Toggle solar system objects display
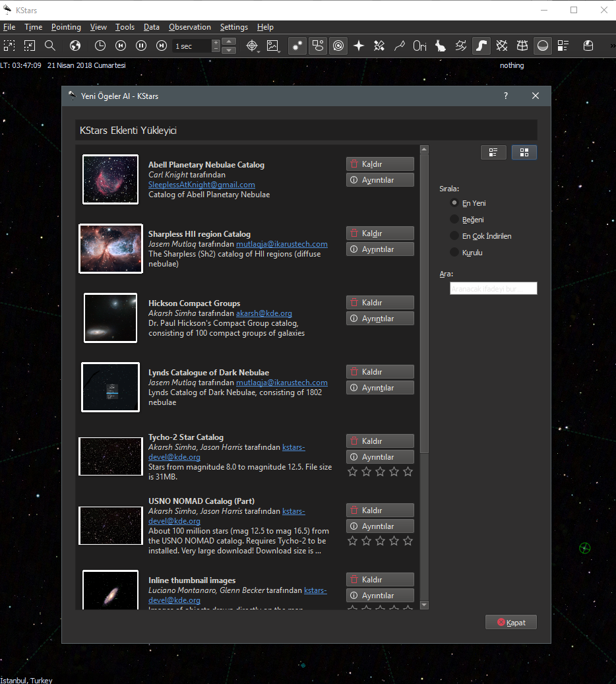This screenshot has height=684, width=616. click(x=338, y=46)
